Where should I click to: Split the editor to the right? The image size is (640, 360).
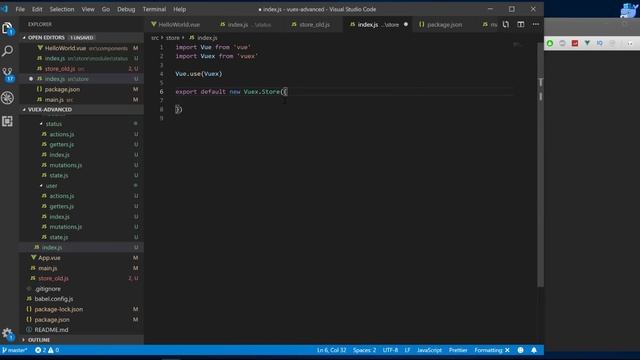[521, 24]
